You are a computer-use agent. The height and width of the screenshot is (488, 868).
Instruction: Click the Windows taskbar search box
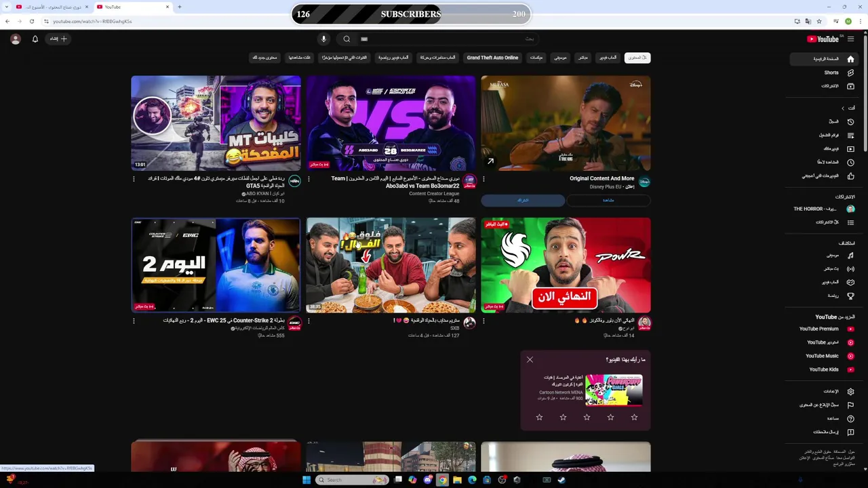coord(352,480)
